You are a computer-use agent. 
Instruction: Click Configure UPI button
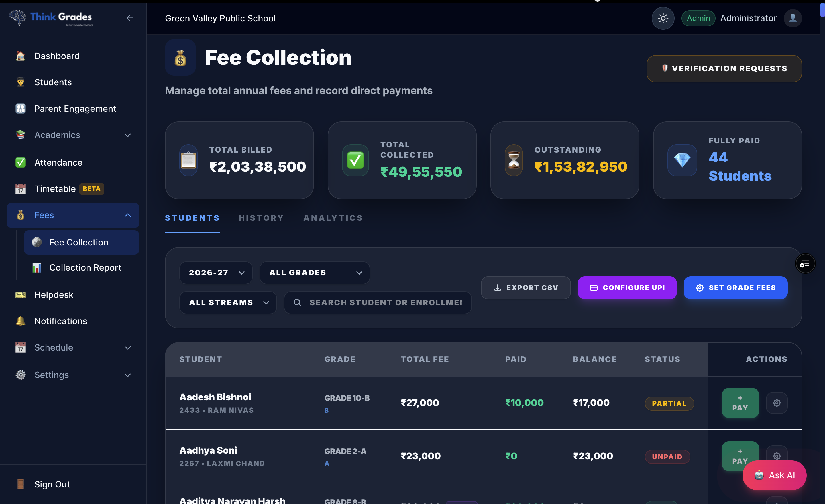pos(627,288)
